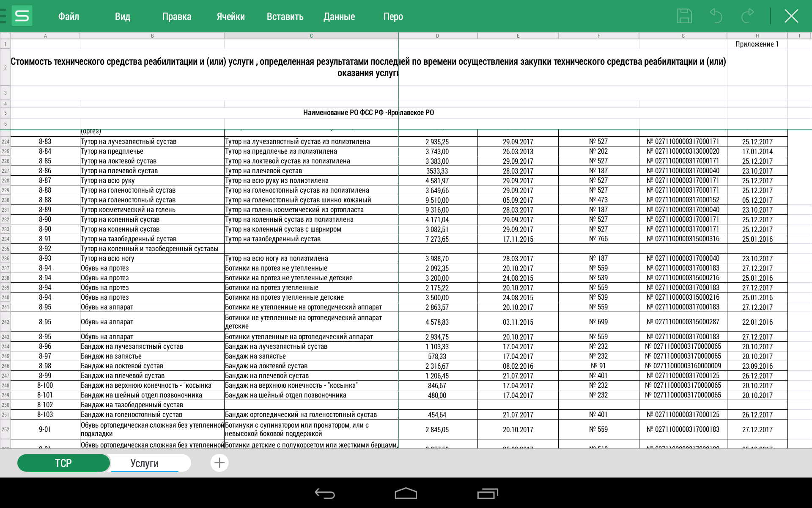Switch to the ТСР sheet tab

pyautogui.click(x=63, y=463)
